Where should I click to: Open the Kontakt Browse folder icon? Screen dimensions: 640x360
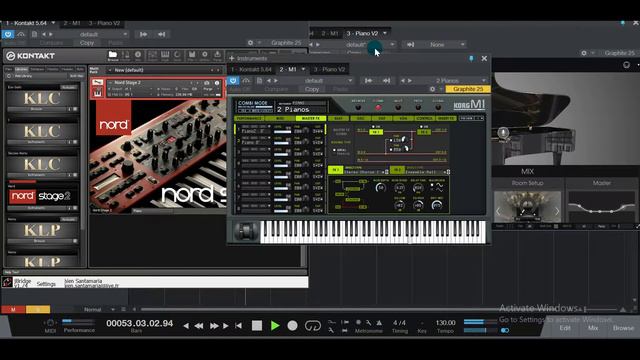(113, 55)
